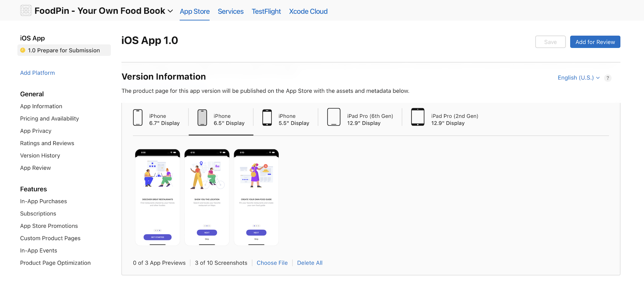Image resolution: width=644 pixels, height=289 pixels.
Task: Click Delete All screenshots link
Action: [310, 263]
